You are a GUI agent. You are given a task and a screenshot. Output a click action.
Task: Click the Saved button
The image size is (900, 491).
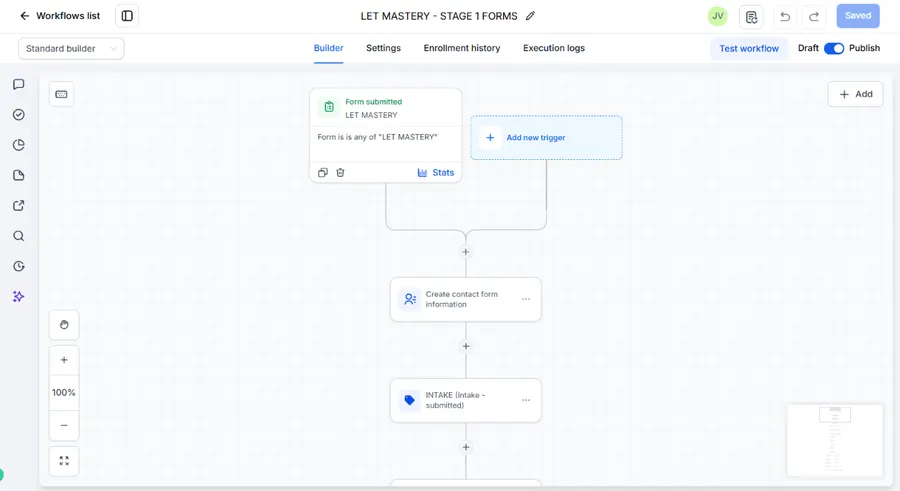click(858, 16)
